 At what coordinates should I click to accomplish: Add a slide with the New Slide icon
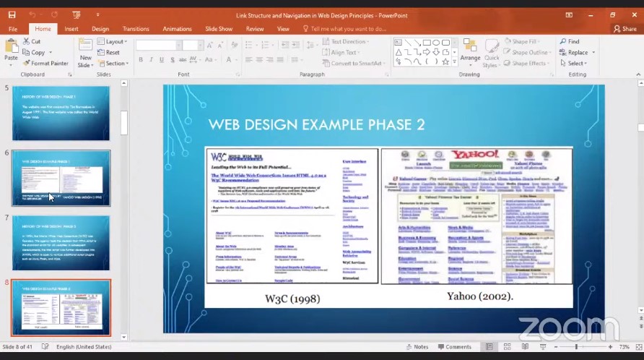coord(85,46)
